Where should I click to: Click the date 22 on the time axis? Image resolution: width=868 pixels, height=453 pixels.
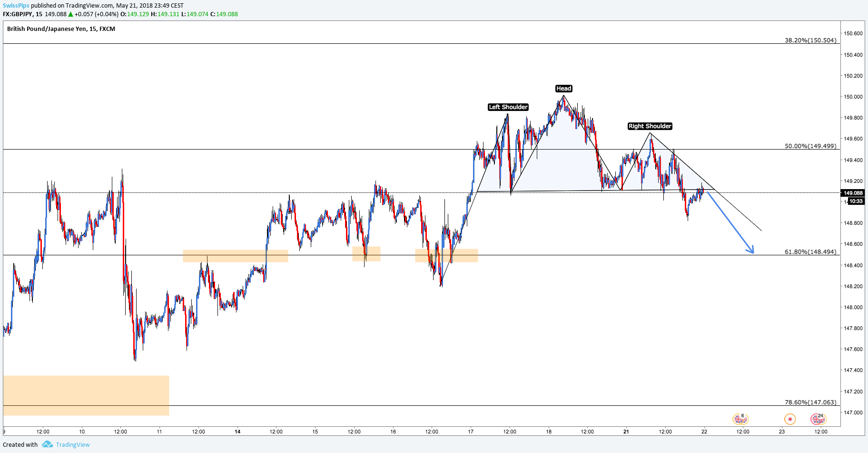(x=704, y=432)
